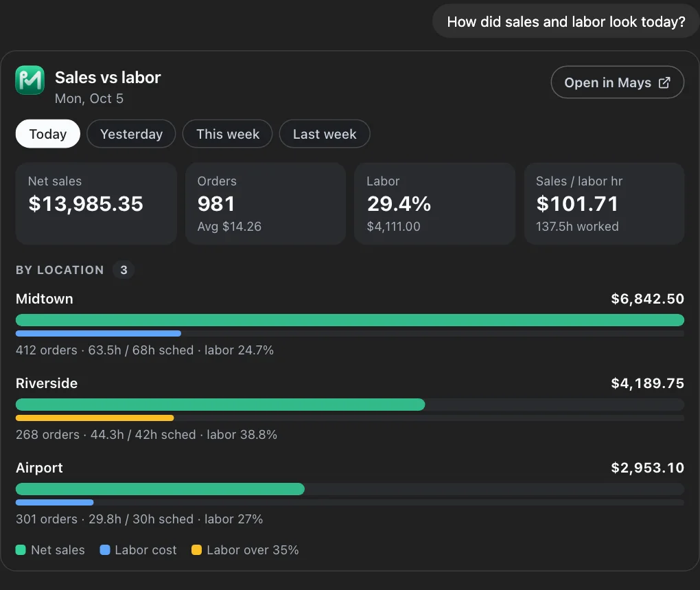Click the BY LOCATION heading
The height and width of the screenshot is (590, 700).
coord(60,270)
